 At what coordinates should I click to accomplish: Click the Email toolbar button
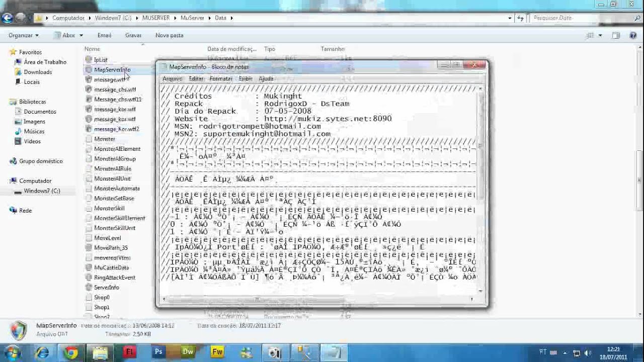[104, 35]
